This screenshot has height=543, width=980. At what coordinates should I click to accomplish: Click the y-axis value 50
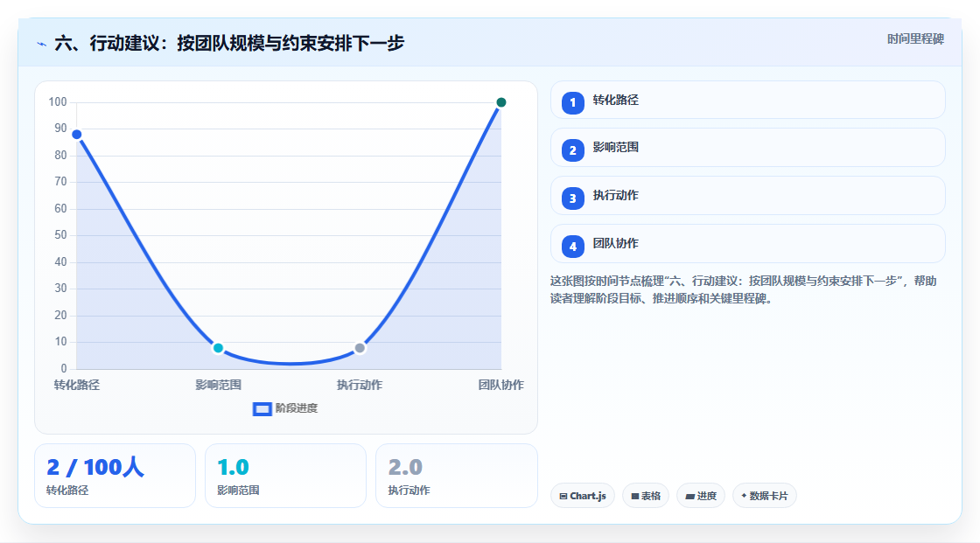[x=60, y=235]
